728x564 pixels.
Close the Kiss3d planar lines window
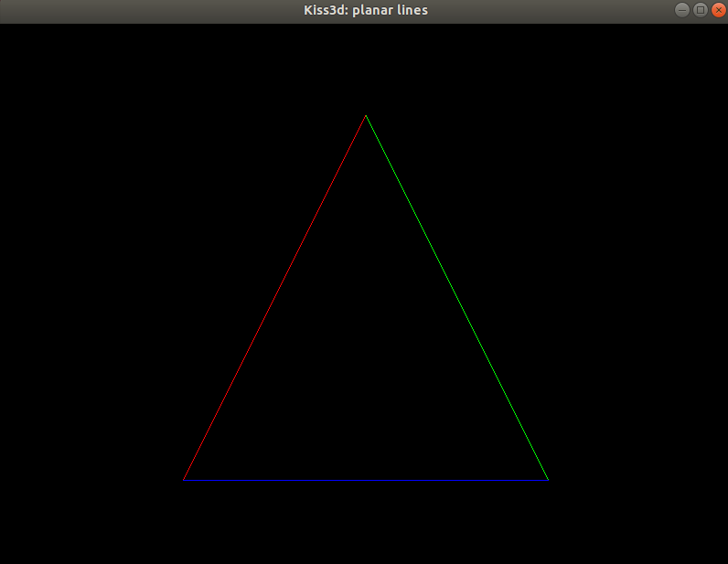(719, 10)
